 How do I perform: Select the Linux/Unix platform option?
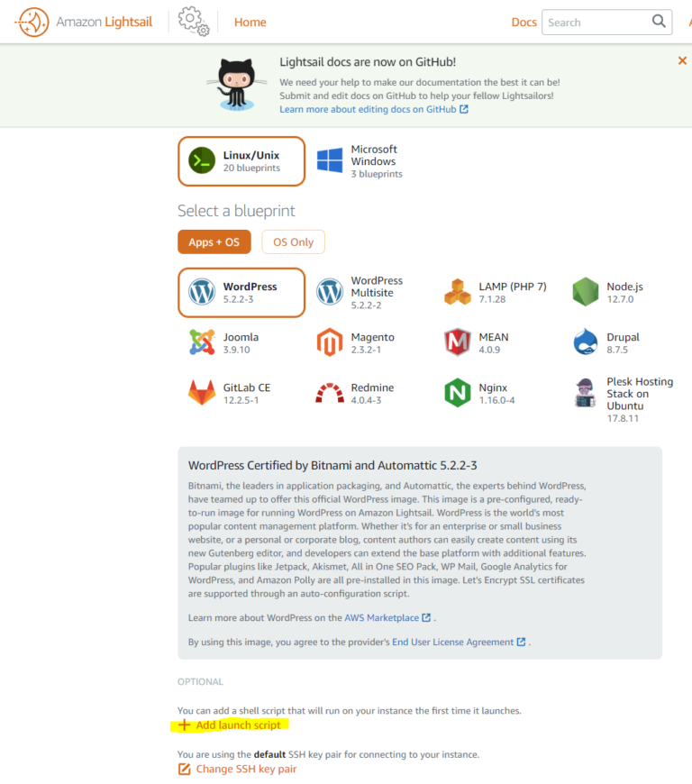[241, 161]
